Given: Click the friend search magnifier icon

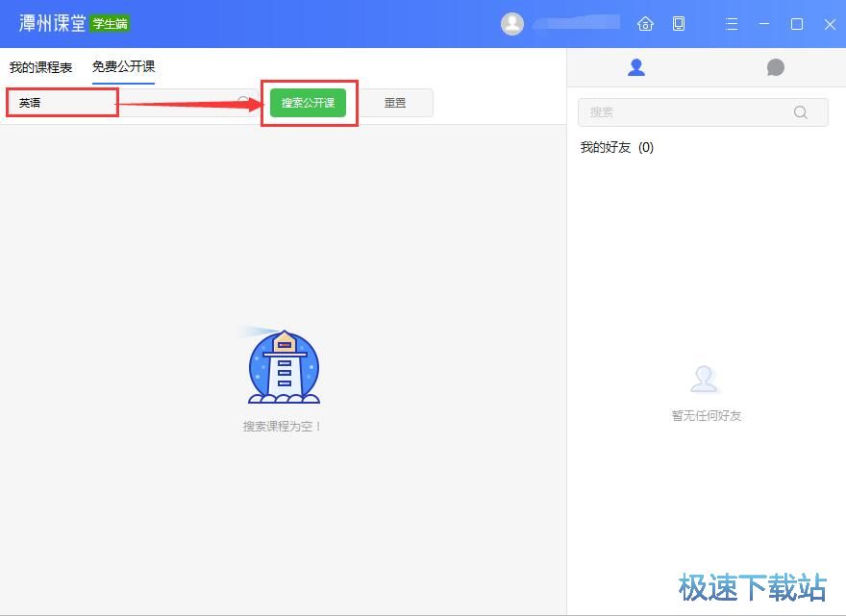Looking at the screenshot, I should [x=801, y=112].
